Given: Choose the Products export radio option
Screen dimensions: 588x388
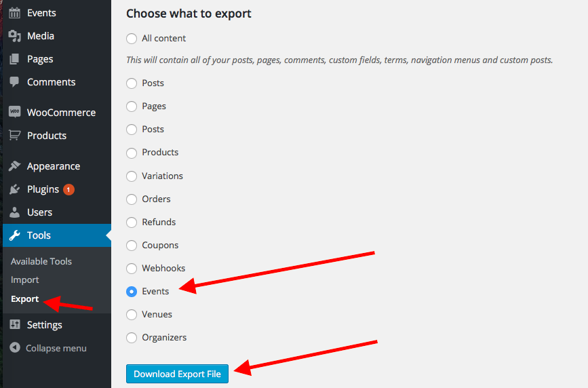Looking at the screenshot, I should (132, 153).
